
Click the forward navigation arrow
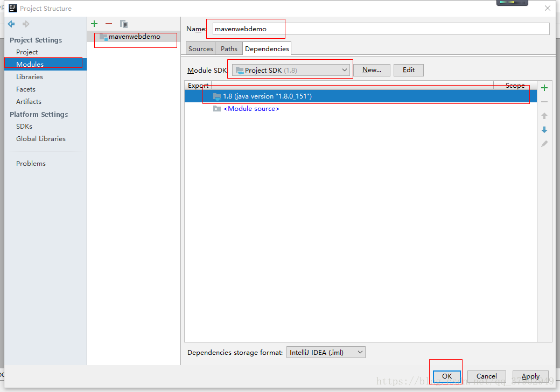[26, 24]
